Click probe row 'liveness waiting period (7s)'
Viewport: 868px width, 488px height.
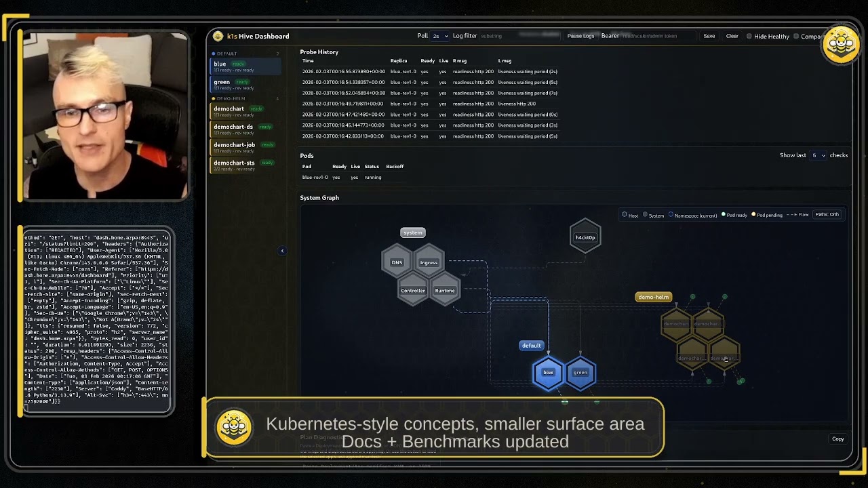(x=430, y=93)
